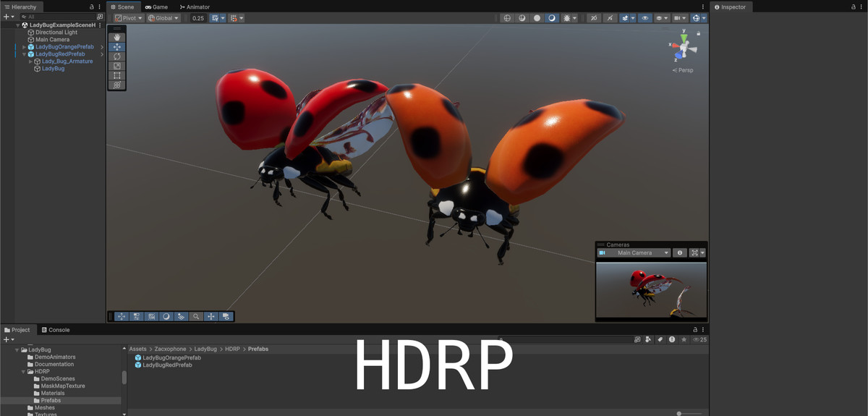
Task: Toggle 2D view button
Action: [594, 18]
